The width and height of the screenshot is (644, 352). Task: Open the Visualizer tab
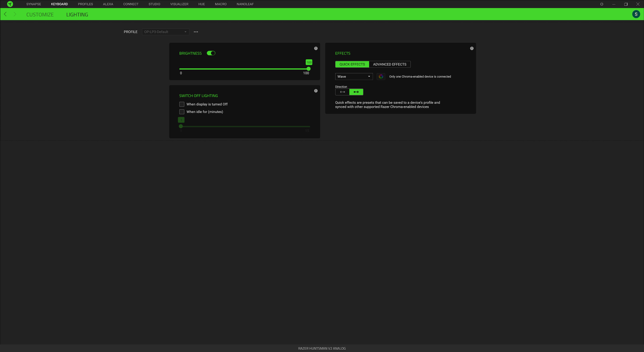[x=179, y=4]
